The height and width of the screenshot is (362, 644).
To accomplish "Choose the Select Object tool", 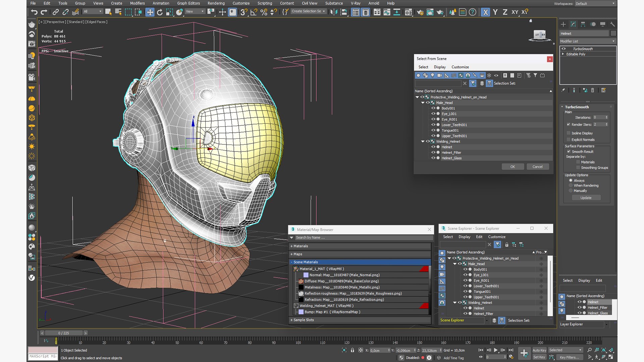I will (108, 12).
